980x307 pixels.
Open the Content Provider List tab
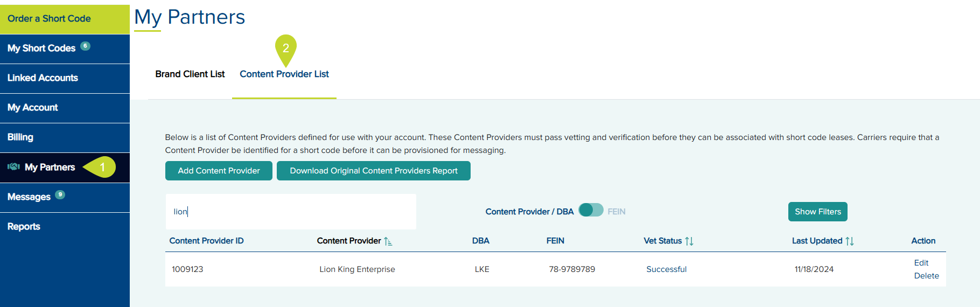pos(284,74)
